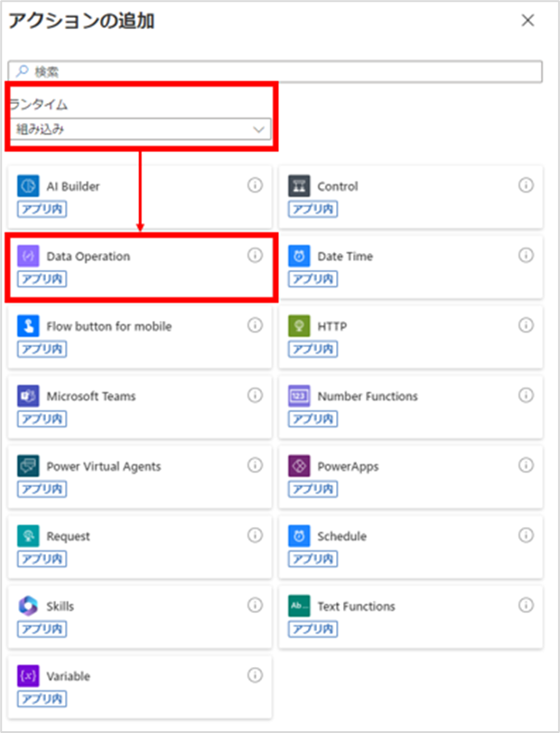
Task: Click アプリ内 badge under Text Functions
Action: [313, 629]
